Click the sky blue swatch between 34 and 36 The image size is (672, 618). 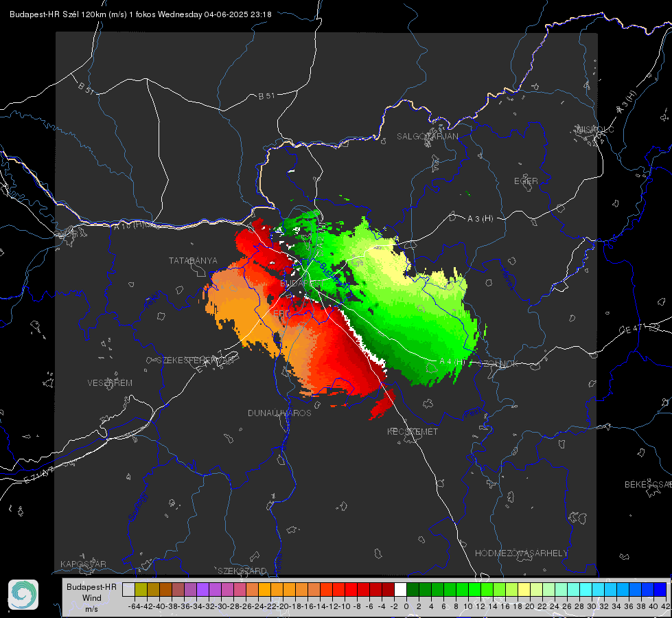point(623,589)
